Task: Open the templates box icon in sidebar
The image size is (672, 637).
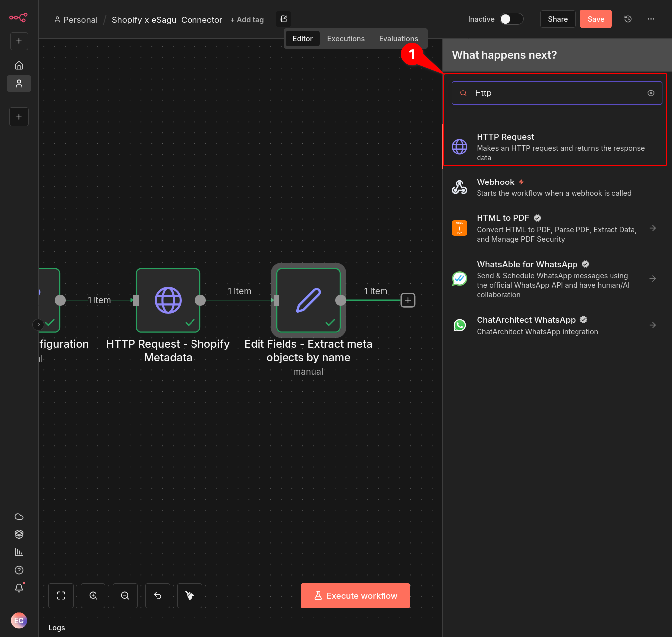Action: point(19,535)
